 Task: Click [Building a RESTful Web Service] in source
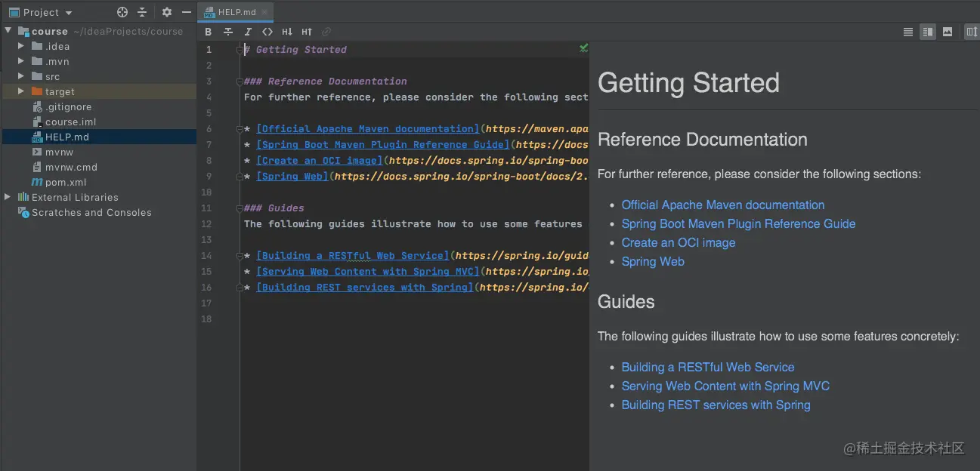[353, 255]
